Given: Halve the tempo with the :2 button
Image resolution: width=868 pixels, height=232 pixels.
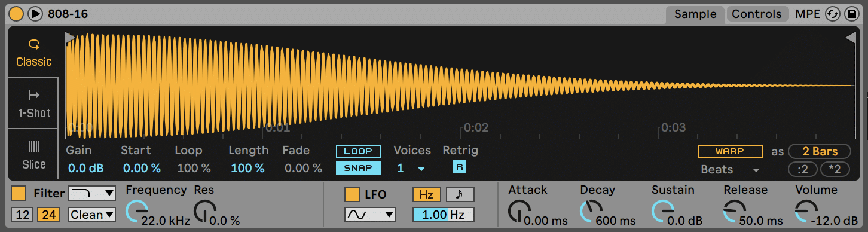Looking at the screenshot, I should click(803, 170).
